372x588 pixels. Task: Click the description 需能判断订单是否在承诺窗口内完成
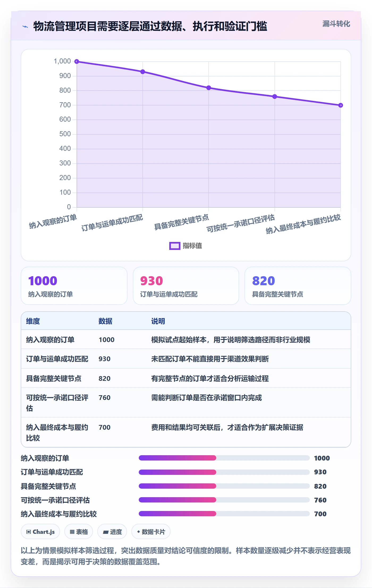pyautogui.click(x=206, y=398)
